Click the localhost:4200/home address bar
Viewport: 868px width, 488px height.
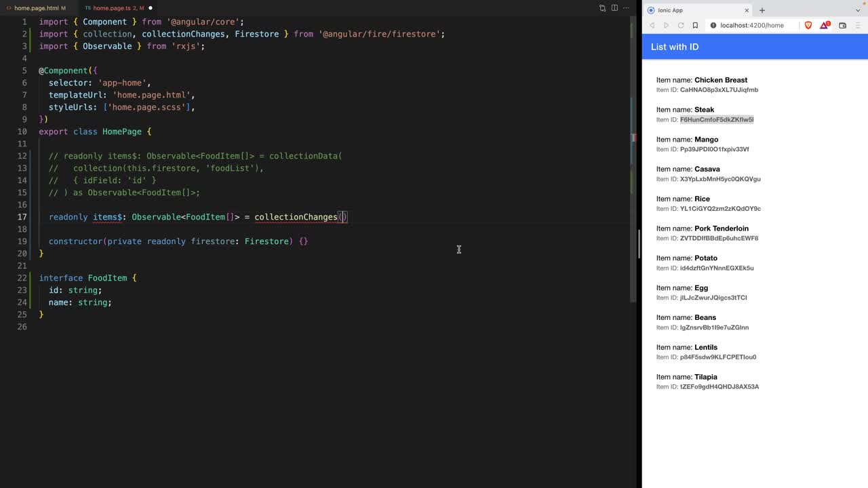[751, 25]
